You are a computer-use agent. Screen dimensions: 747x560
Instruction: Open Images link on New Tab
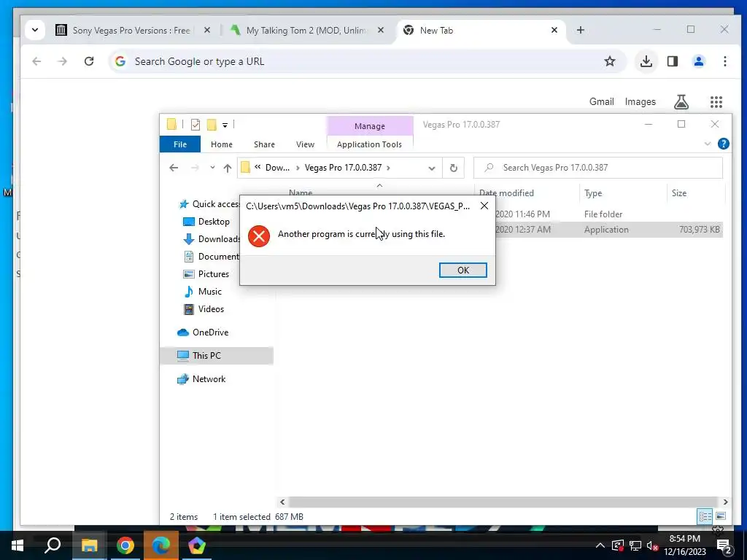640,101
